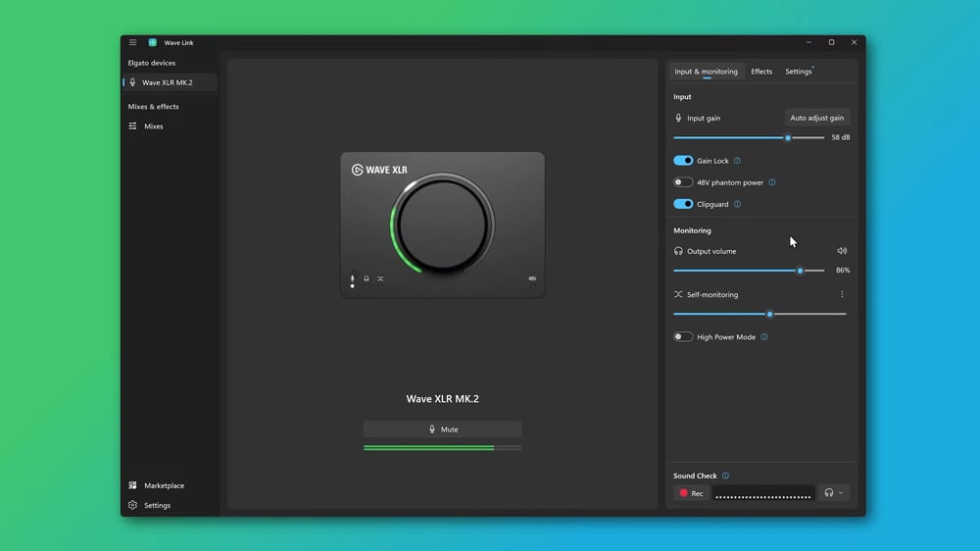
Task: Adjust the Self-monitoring slider
Action: coord(759,314)
